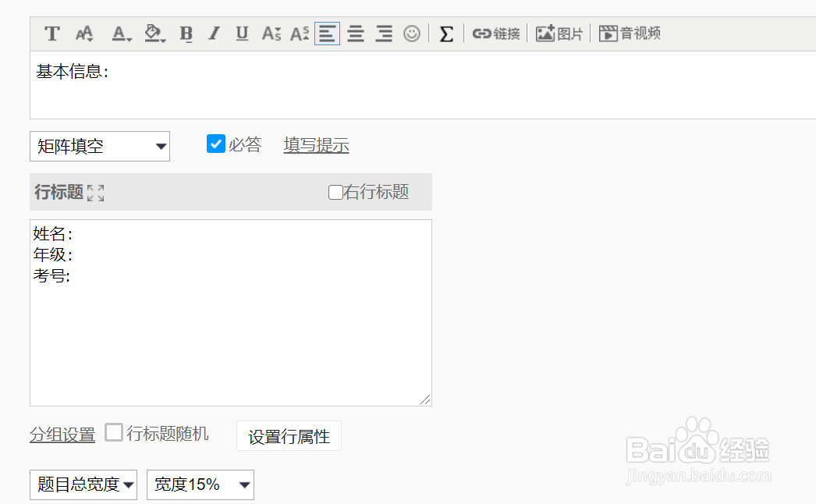Enable 行标题随机 checkbox
This screenshot has width=816, height=504.
[114, 433]
